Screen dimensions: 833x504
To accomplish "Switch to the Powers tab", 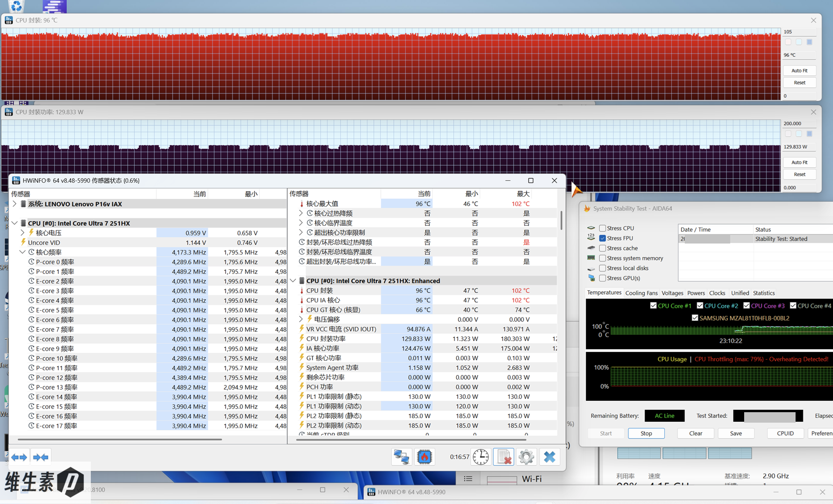I will pos(696,293).
